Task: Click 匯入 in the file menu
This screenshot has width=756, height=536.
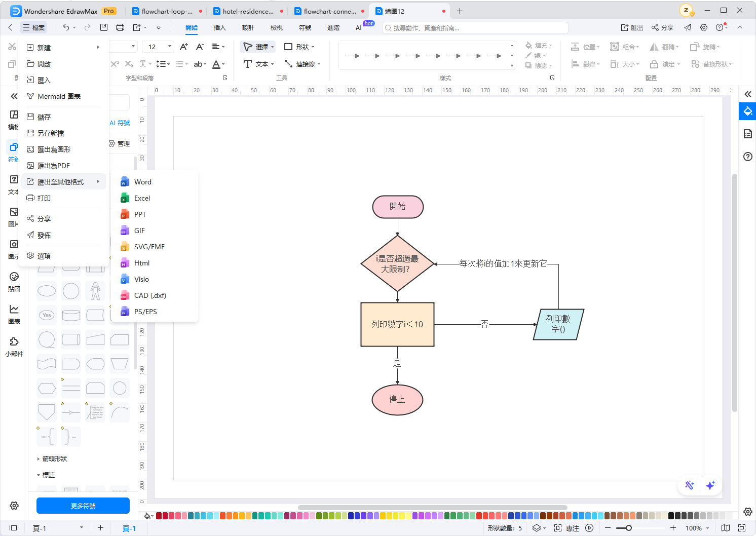Action: tap(63, 80)
